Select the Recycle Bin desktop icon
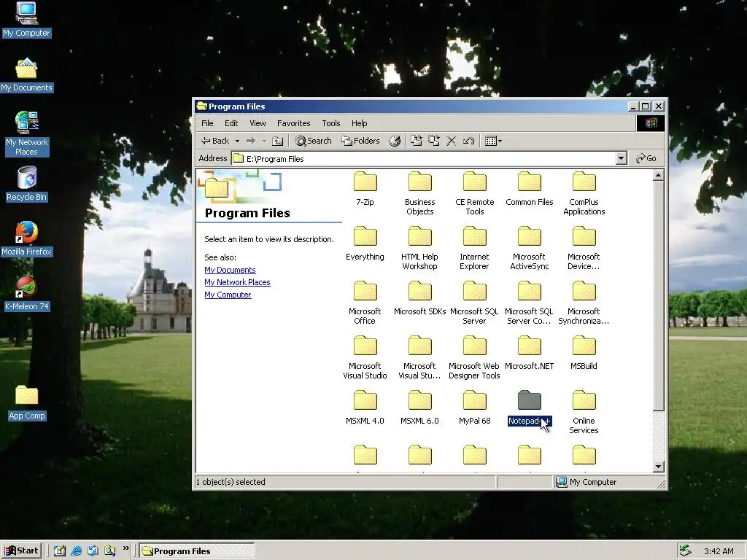Viewport: 747px width, 560px height. click(27, 184)
